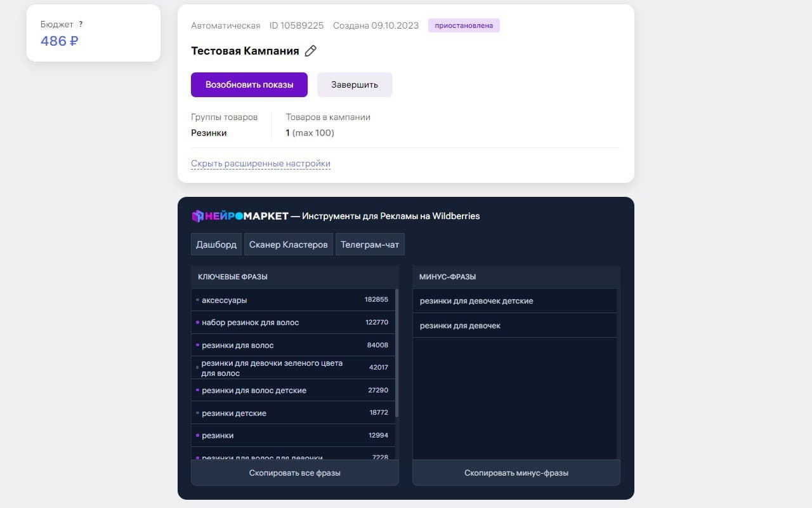Click 'Скопировать все фразы' button
Screen dimensions: 812x508
295,473
